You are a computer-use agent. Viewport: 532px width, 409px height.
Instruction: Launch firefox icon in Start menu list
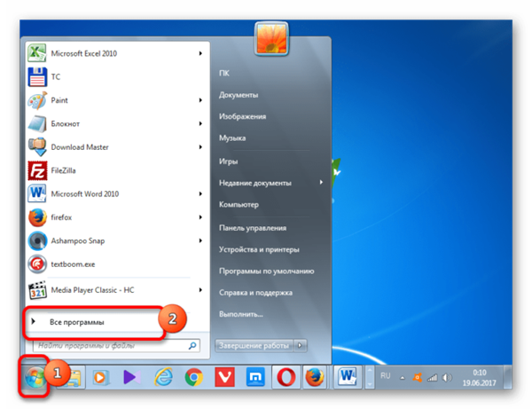(x=37, y=217)
